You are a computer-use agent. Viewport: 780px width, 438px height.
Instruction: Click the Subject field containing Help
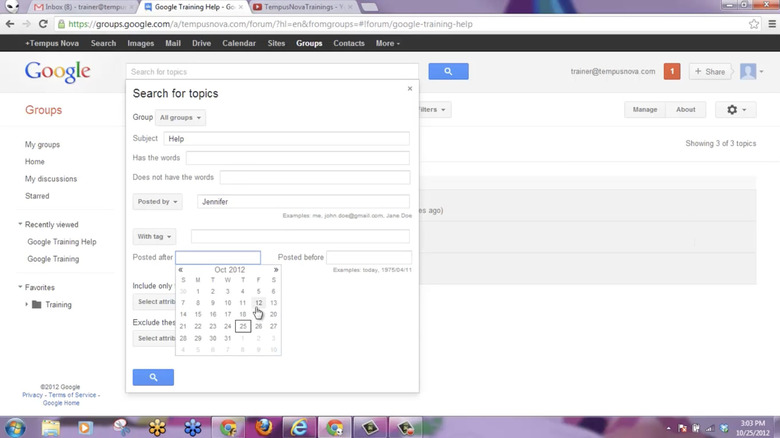click(287, 138)
